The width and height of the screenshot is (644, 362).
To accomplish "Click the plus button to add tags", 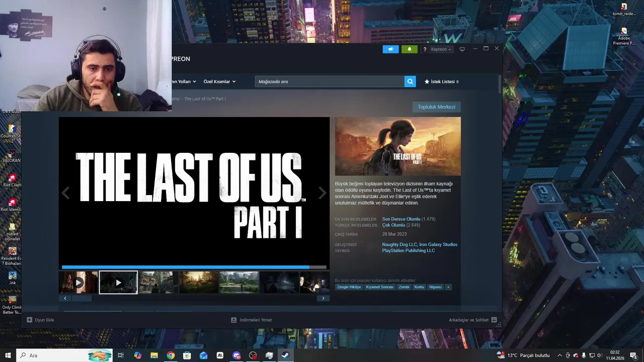I will 448,287.
